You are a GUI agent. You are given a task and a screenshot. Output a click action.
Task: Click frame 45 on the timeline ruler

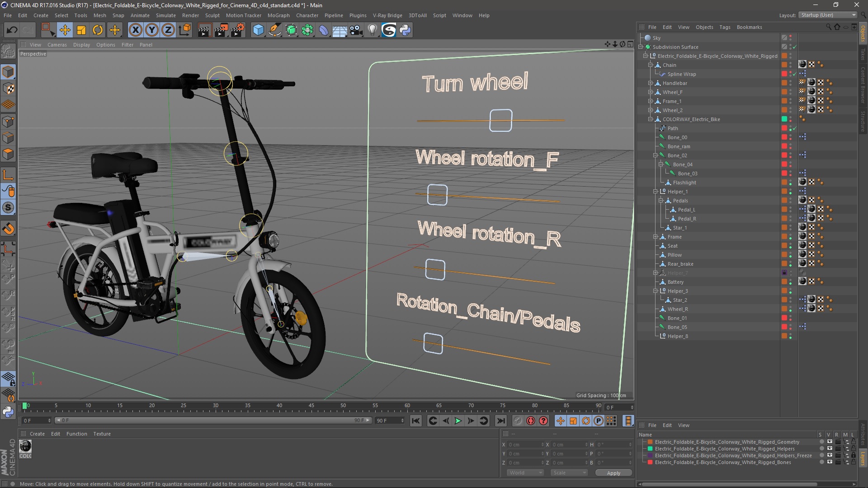pyautogui.click(x=311, y=406)
